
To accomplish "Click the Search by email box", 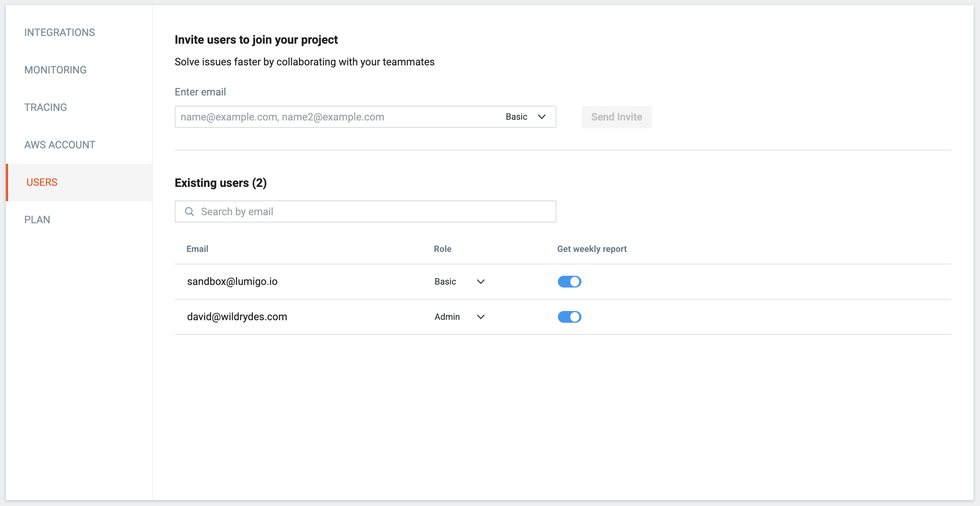I will tap(373, 211).
